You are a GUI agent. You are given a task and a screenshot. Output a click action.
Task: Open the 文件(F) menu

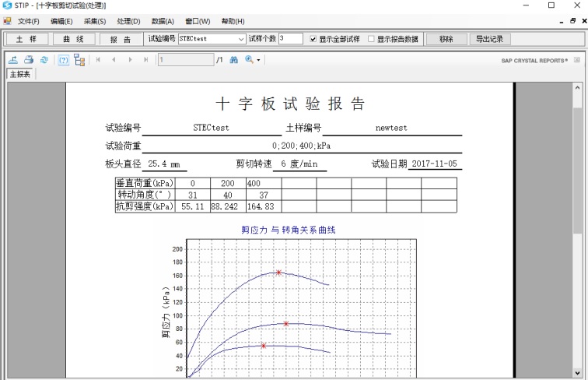coord(29,21)
